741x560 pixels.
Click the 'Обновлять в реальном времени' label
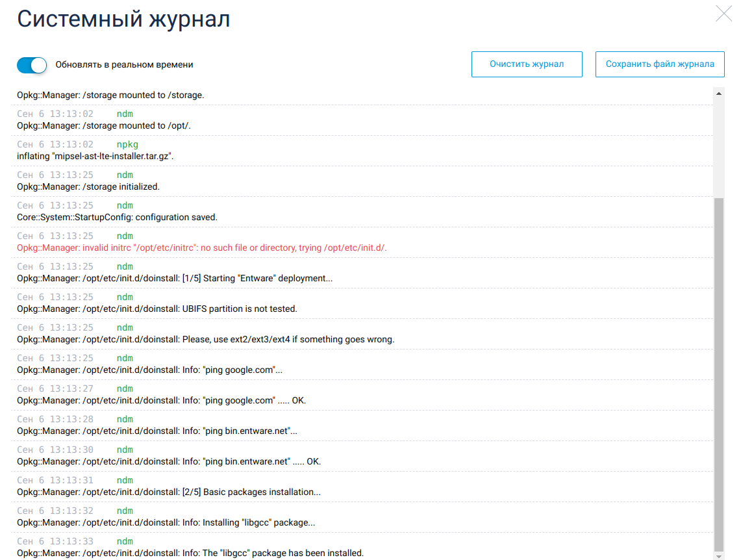[x=124, y=65]
